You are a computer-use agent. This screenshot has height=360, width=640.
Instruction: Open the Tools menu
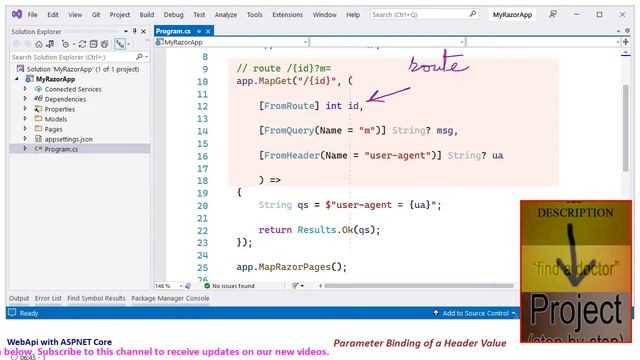coord(254,15)
